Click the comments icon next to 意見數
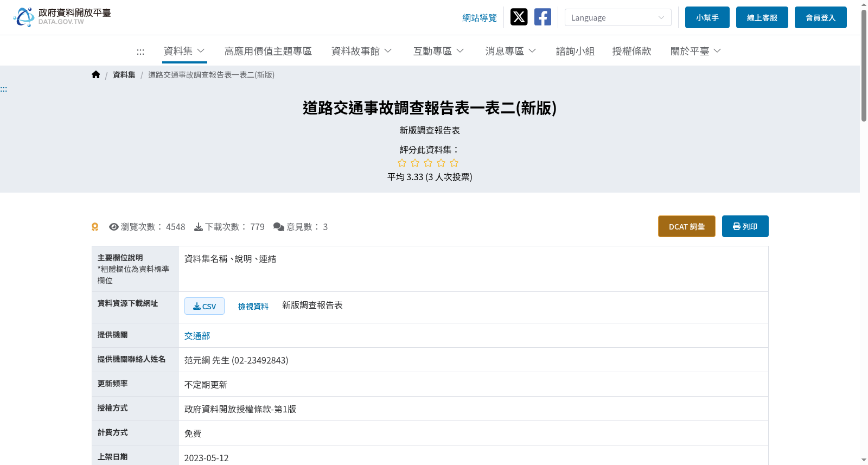 point(279,227)
